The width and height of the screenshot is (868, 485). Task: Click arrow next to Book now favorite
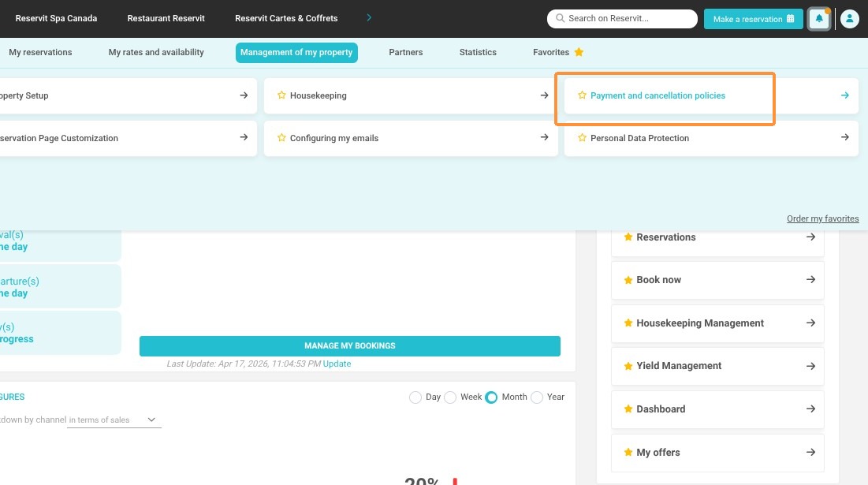(x=810, y=280)
